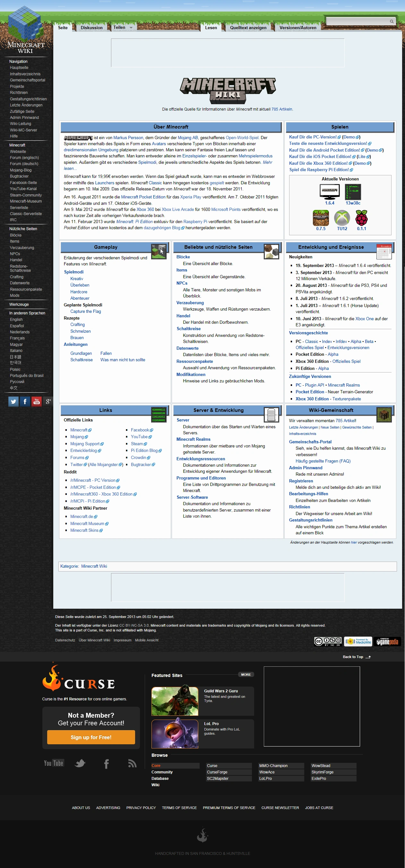The width and height of the screenshot is (405, 868).
Task: Open Curse Twitter bird footer icon
Action: point(80,763)
